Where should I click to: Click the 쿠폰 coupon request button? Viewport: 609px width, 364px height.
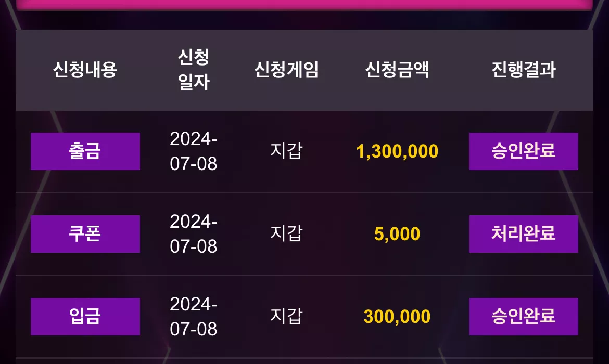(85, 234)
